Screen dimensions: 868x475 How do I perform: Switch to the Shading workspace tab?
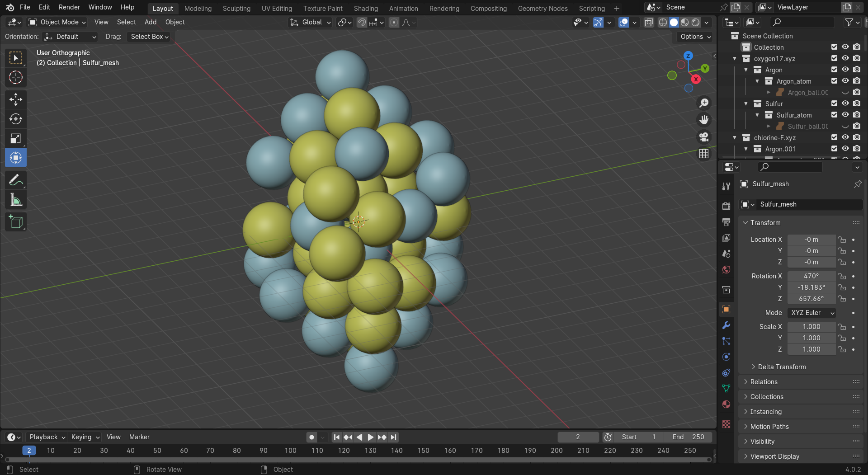pyautogui.click(x=365, y=8)
